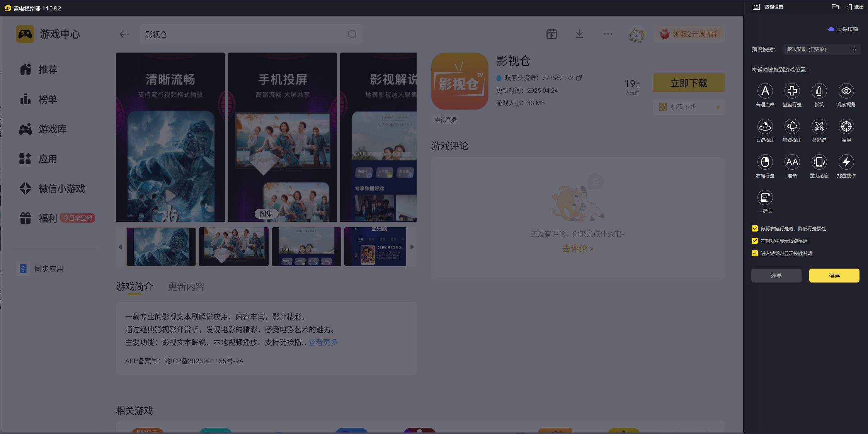Screen dimensions: 868x434
Task: Open the downloads manager icon
Action: [579, 34]
